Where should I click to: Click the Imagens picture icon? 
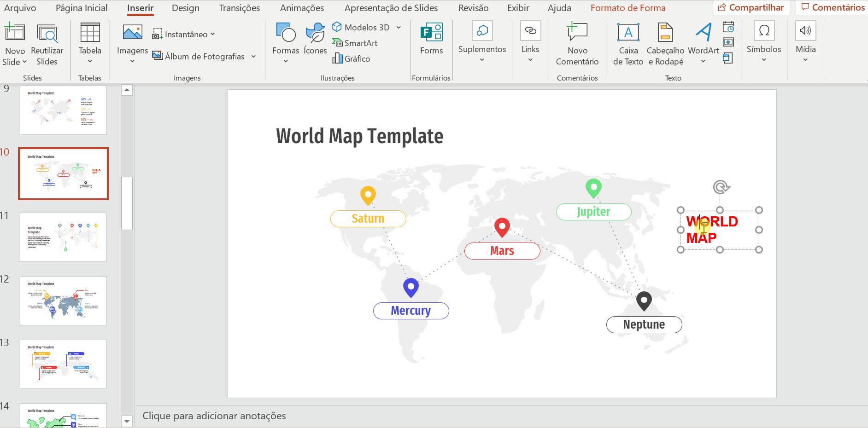132,33
